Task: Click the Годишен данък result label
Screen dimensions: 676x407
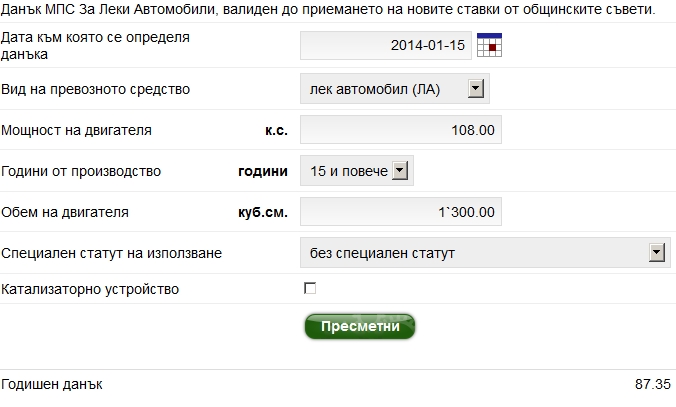Action: 52,384
